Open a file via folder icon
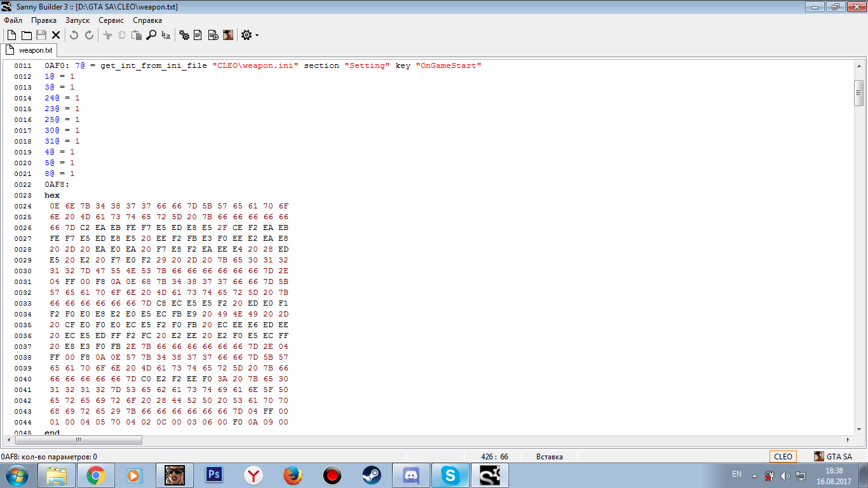Screen dimensions: 868x488 pos(27,36)
